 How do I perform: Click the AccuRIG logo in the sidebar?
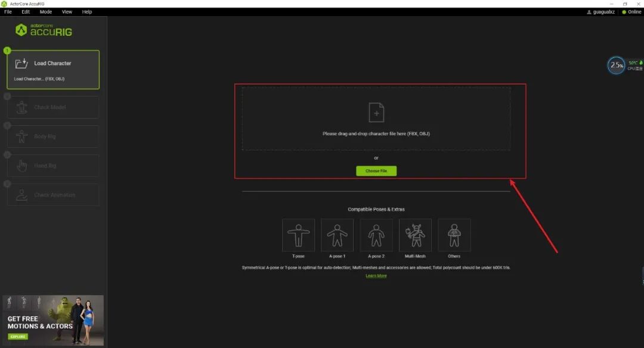point(44,30)
